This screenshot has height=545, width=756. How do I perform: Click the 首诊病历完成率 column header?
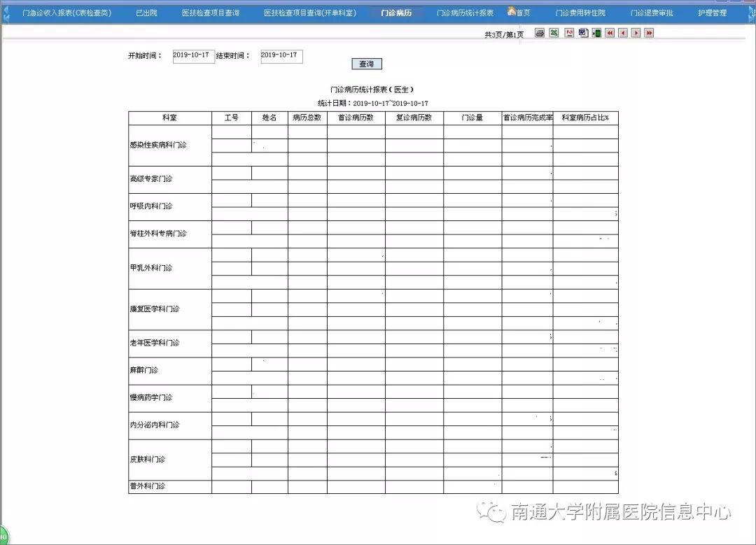click(528, 118)
